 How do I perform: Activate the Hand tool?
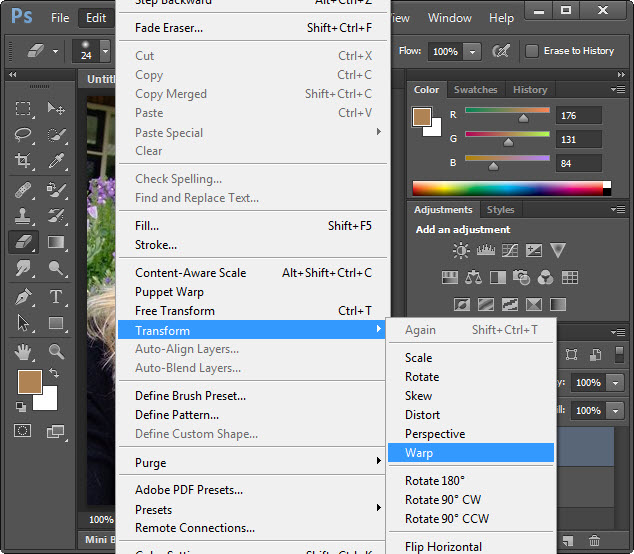click(x=24, y=351)
